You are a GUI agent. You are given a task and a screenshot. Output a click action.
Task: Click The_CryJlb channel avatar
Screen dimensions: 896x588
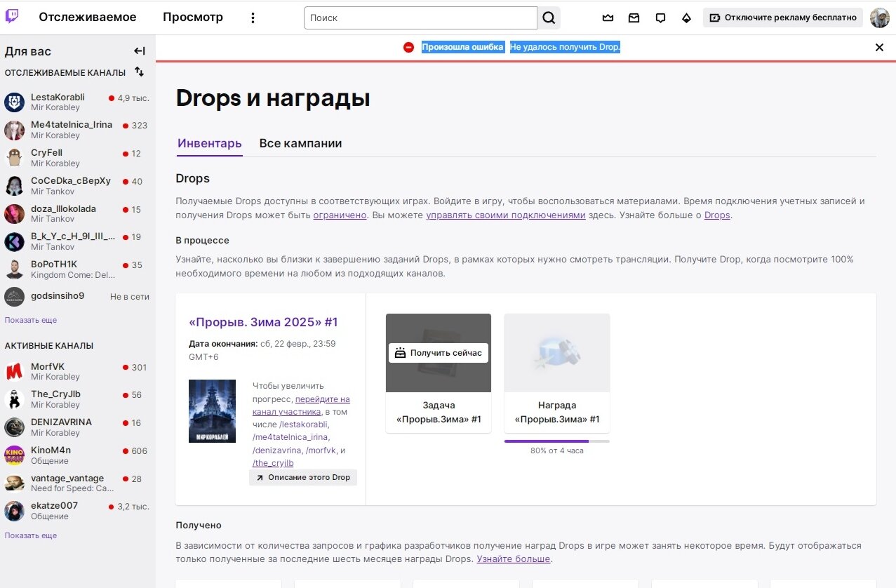pos(15,399)
